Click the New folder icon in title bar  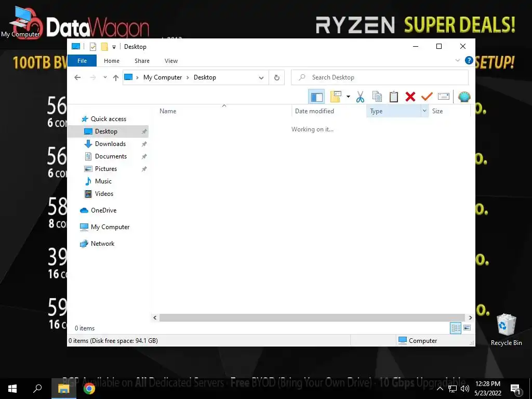(104, 47)
